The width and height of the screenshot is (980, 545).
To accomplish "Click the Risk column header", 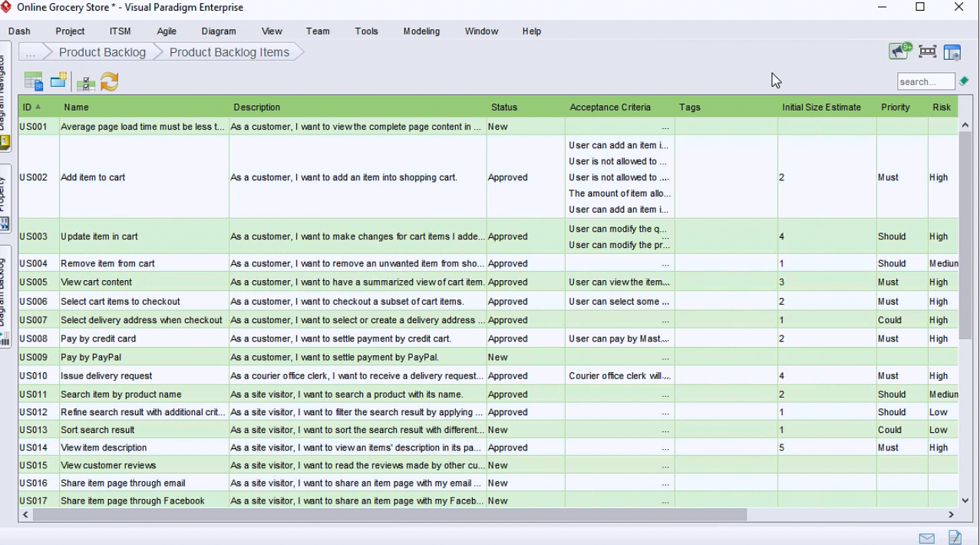I will (942, 107).
